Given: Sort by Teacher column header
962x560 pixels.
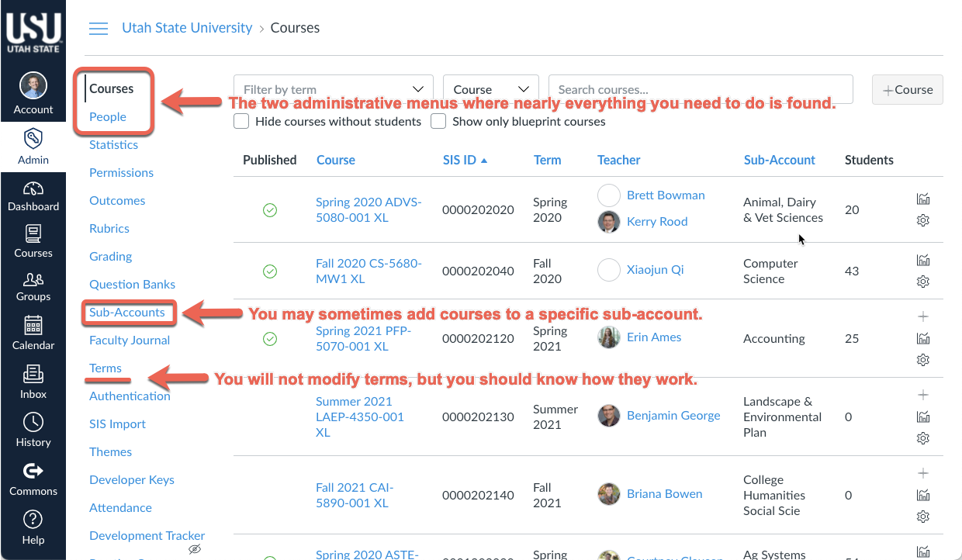Looking at the screenshot, I should (618, 160).
